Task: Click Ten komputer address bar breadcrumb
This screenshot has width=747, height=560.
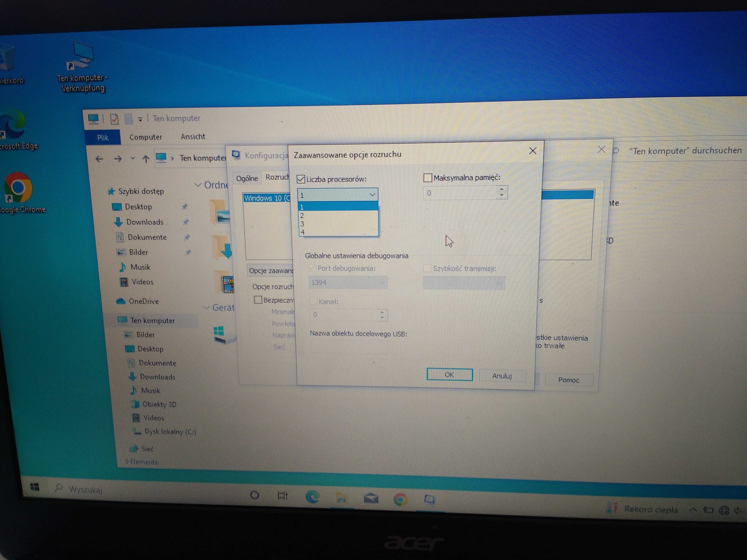Action: pos(202,158)
